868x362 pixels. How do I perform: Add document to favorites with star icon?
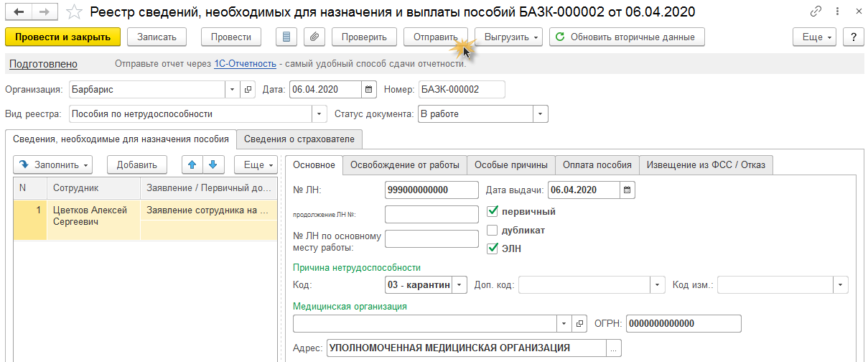coord(73,11)
